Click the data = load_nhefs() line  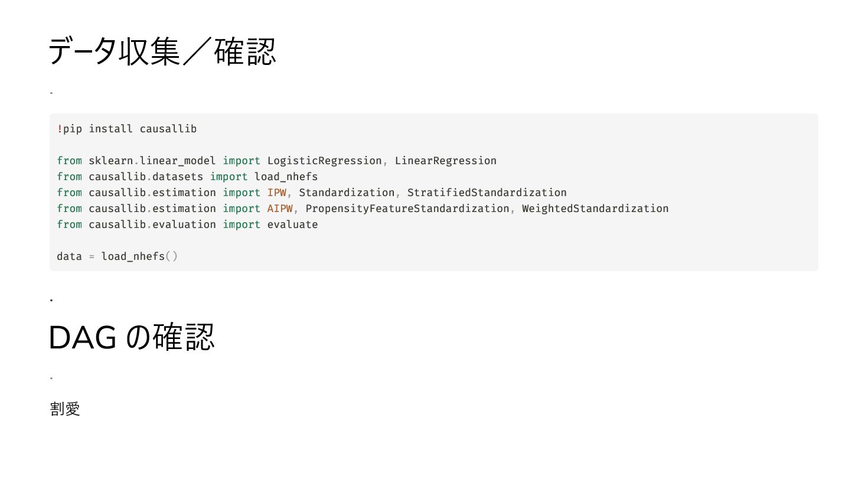(117, 256)
